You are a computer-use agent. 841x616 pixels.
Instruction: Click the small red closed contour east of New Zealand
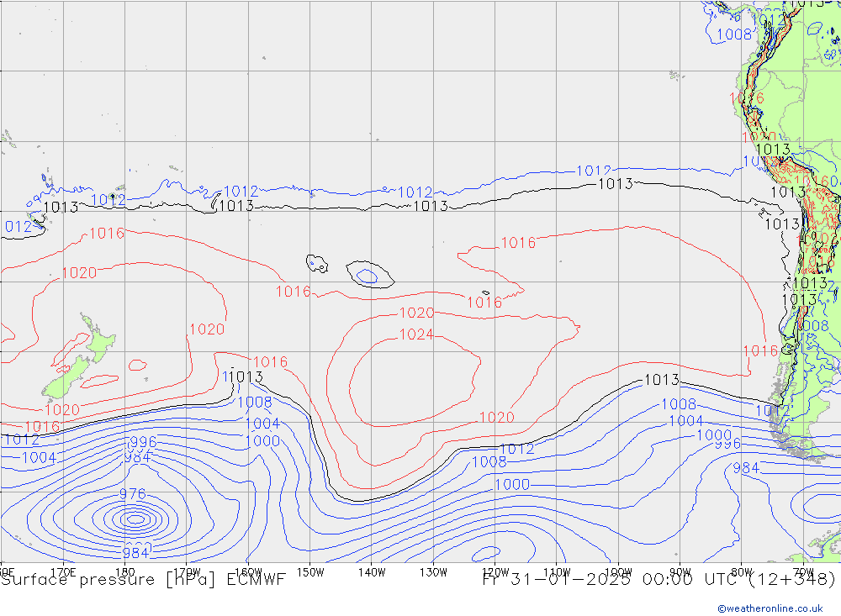[138, 365]
